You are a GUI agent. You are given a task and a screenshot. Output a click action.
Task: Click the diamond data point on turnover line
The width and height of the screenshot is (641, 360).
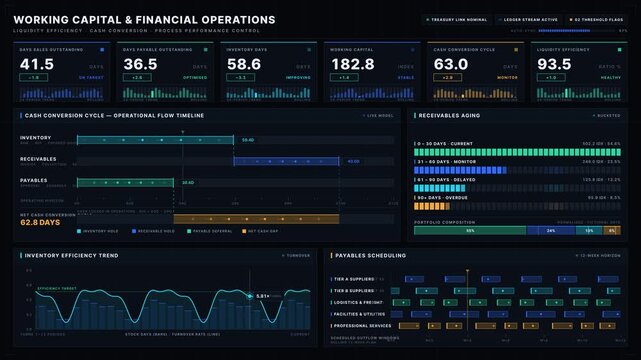[250, 296]
